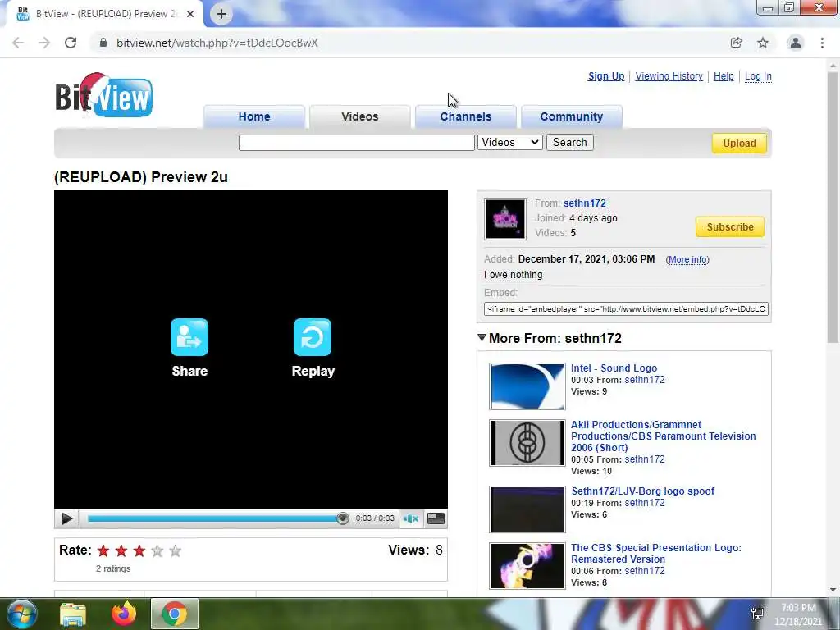Toggle the mute speaker icon in the player
This screenshot has width=840, height=630.
pos(410,518)
